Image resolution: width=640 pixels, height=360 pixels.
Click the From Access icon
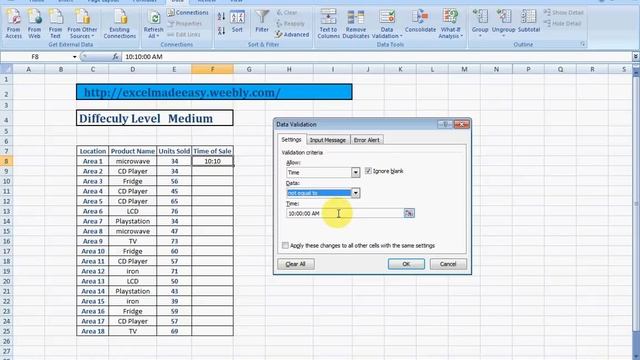[x=13, y=24]
